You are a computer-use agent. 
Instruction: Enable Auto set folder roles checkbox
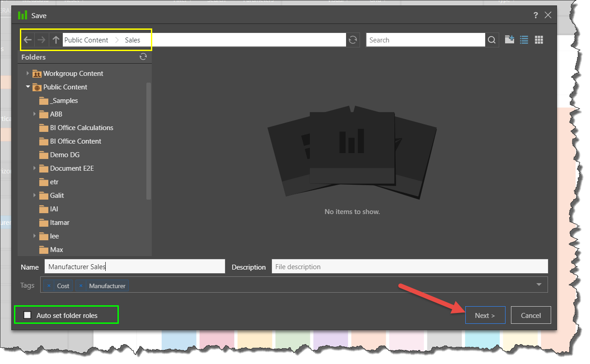(28, 315)
